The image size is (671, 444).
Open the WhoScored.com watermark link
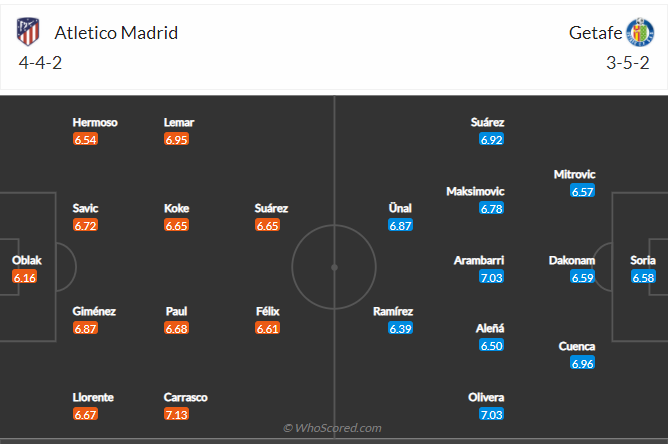pyautogui.click(x=333, y=428)
